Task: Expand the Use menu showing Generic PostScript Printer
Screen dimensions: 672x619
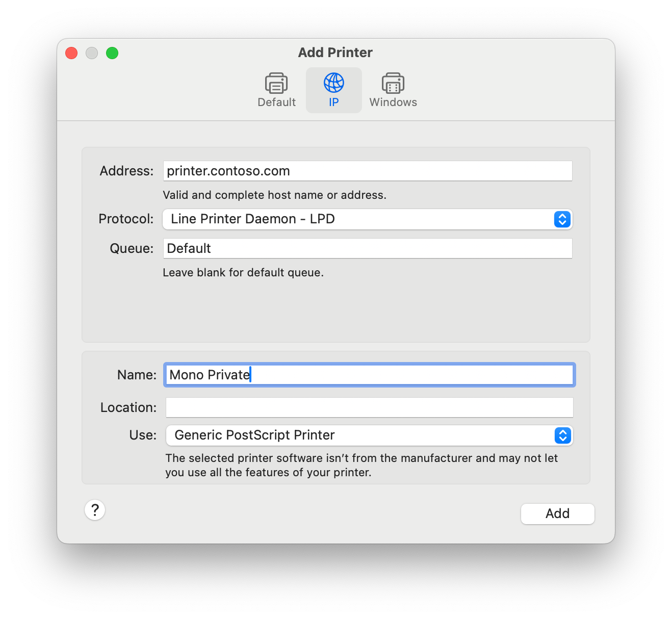Action: 357,435
